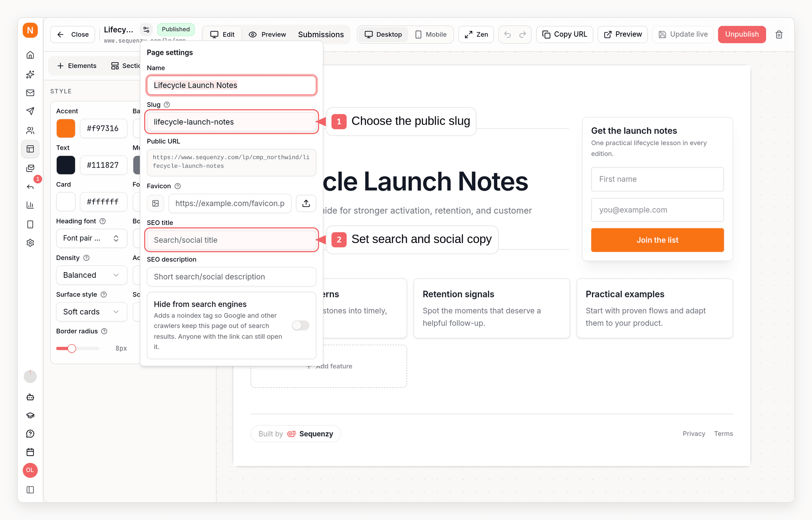
Task: Open the graduation cap academy icon
Action: [x=30, y=415]
